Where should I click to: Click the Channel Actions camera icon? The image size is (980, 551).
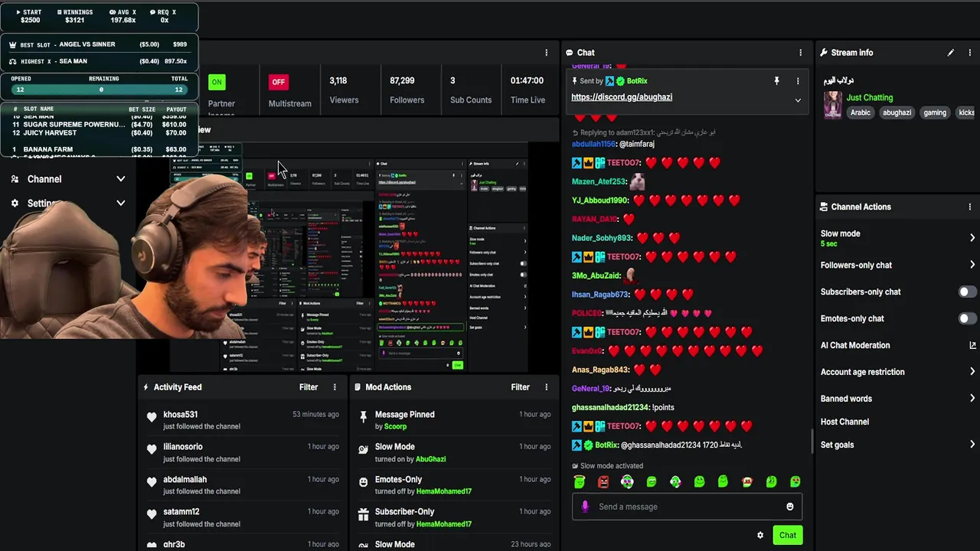click(x=824, y=207)
